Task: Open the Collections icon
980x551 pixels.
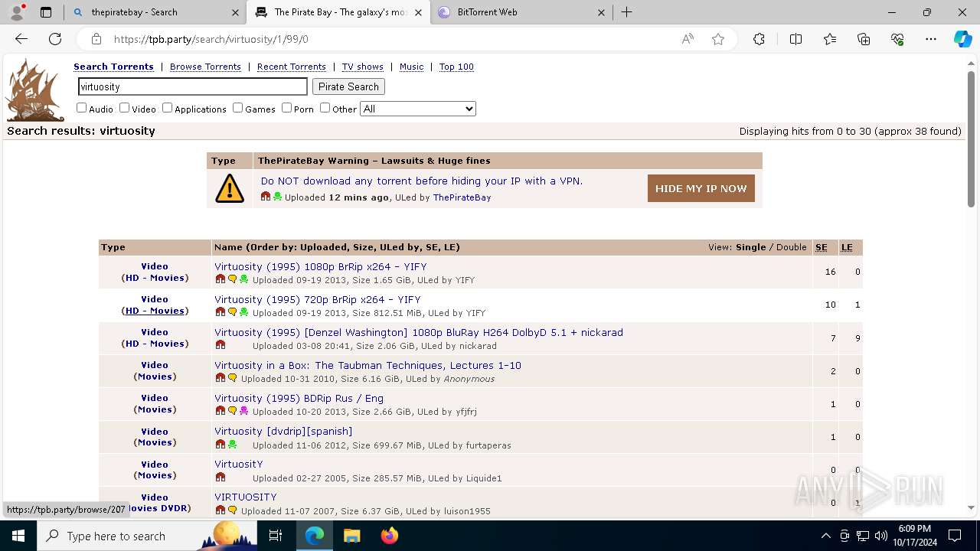Action: 864,39
